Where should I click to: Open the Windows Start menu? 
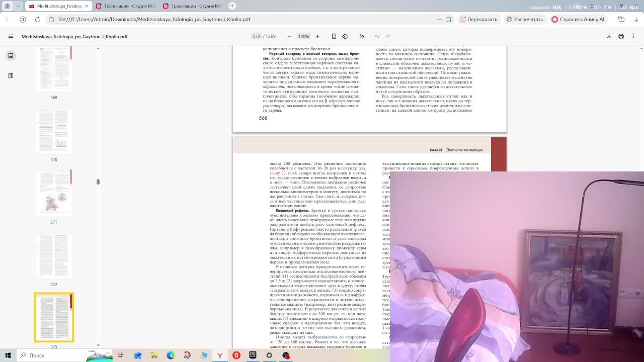click(8, 355)
